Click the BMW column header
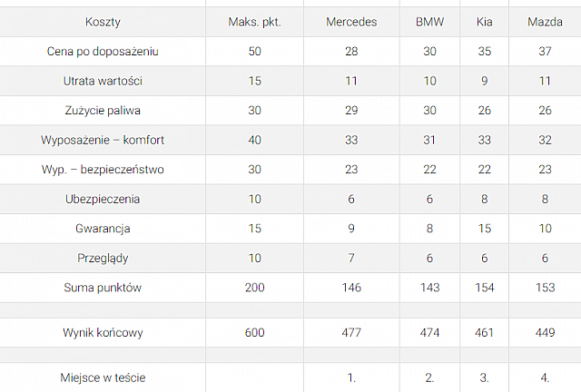The image size is (581, 392). [429, 22]
